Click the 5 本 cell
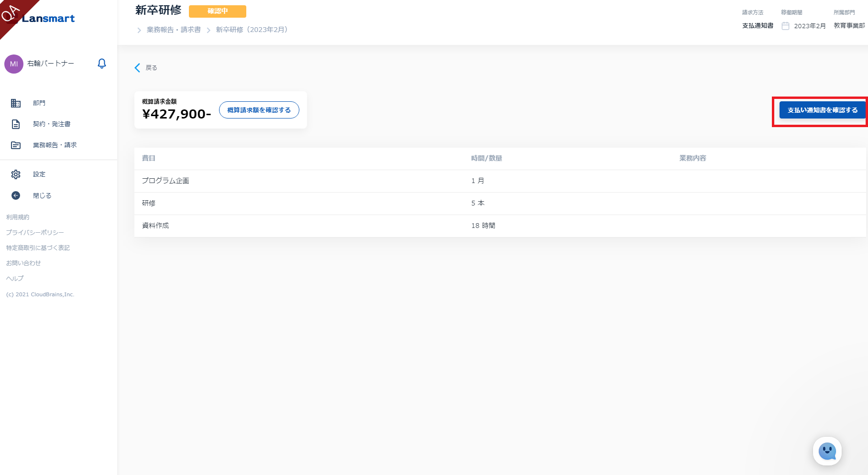Screen dimensions: 868x475 (478, 203)
